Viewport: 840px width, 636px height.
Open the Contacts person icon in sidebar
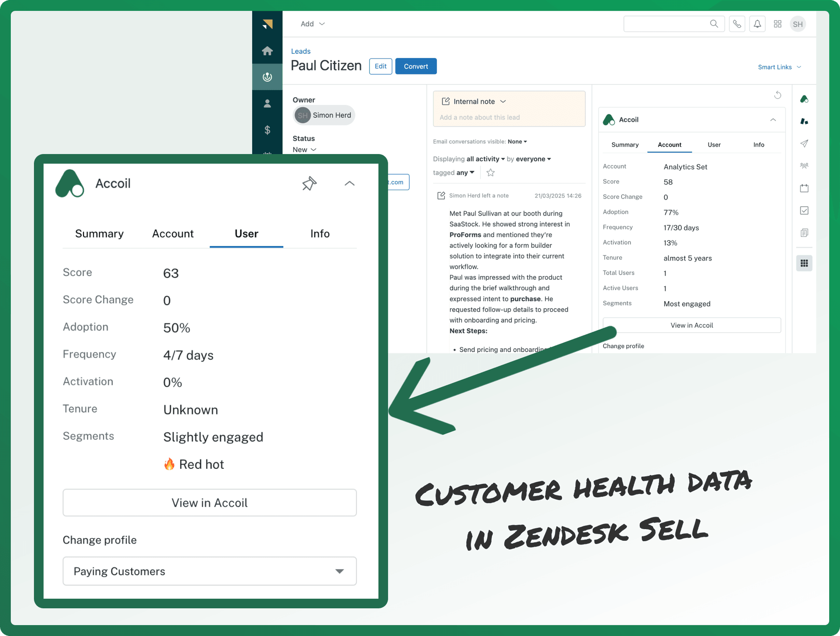(x=267, y=103)
